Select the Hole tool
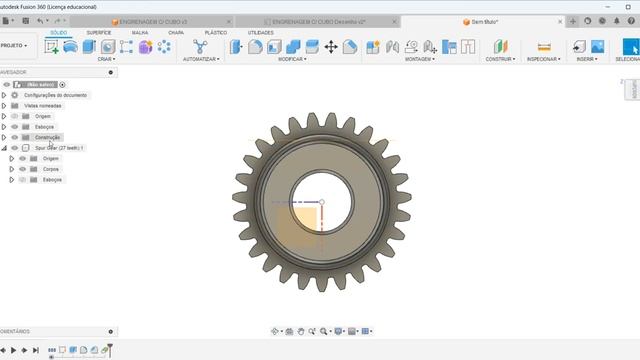 [x=108, y=47]
